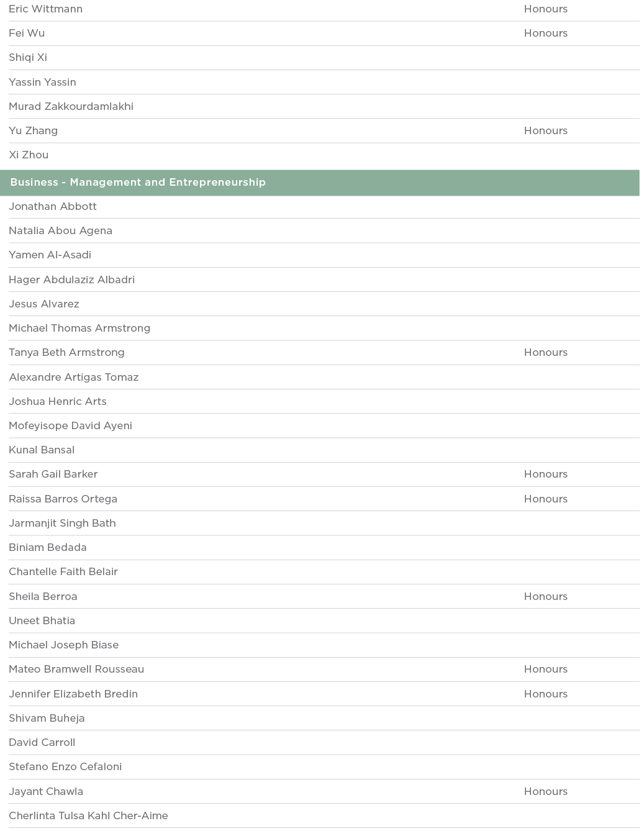The width and height of the screenshot is (644, 831).
Task: Select Hager Abdulaziz Albadri's name
Action: (x=71, y=280)
